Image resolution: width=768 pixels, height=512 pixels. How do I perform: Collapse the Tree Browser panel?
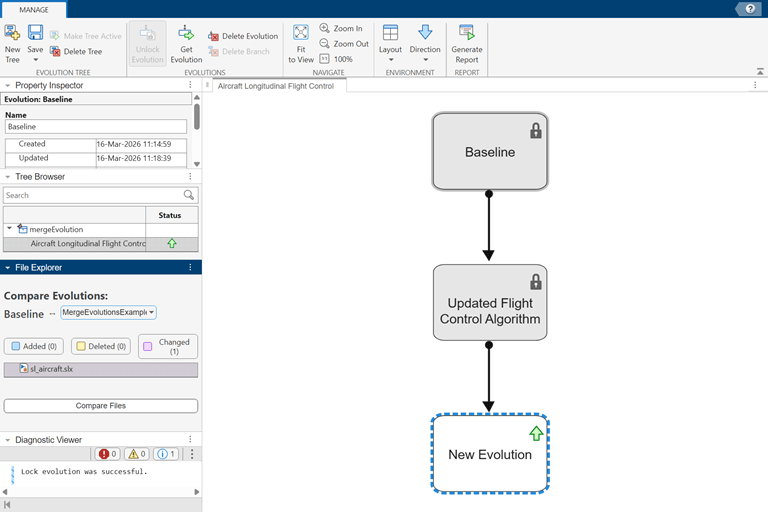point(7,177)
